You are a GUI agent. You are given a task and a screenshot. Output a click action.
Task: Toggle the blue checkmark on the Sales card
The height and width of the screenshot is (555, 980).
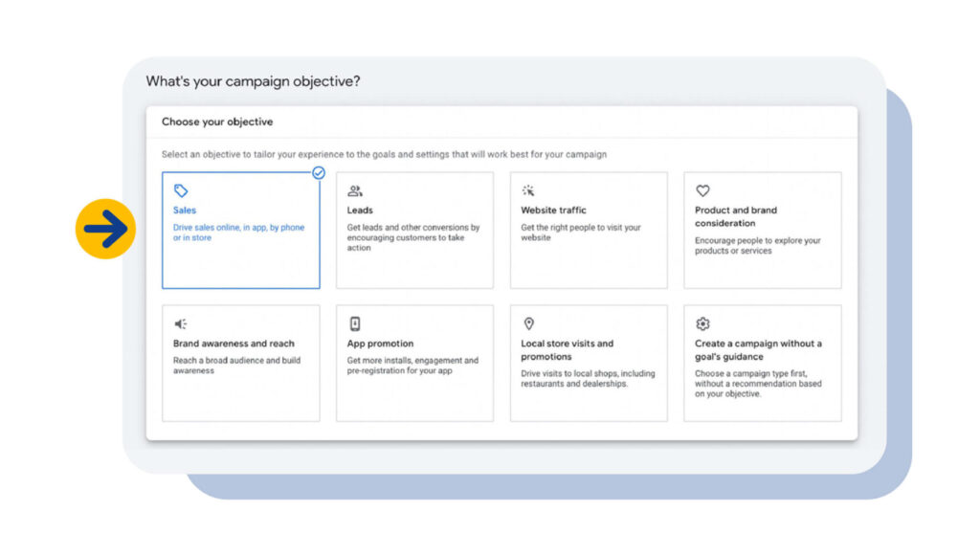pyautogui.click(x=319, y=173)
